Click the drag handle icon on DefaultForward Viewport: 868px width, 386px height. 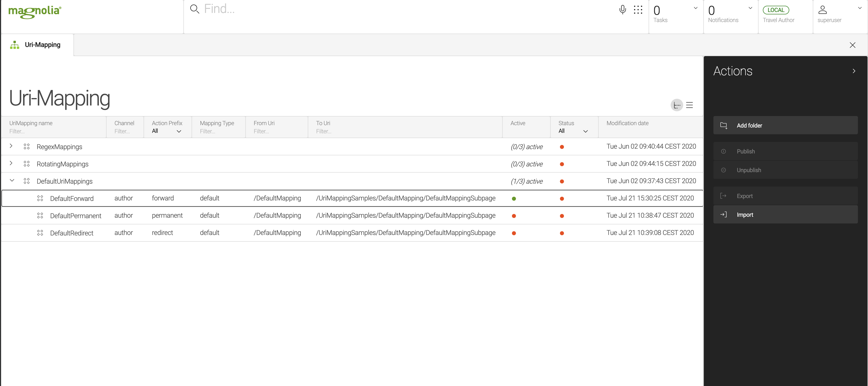click(39, 198)
